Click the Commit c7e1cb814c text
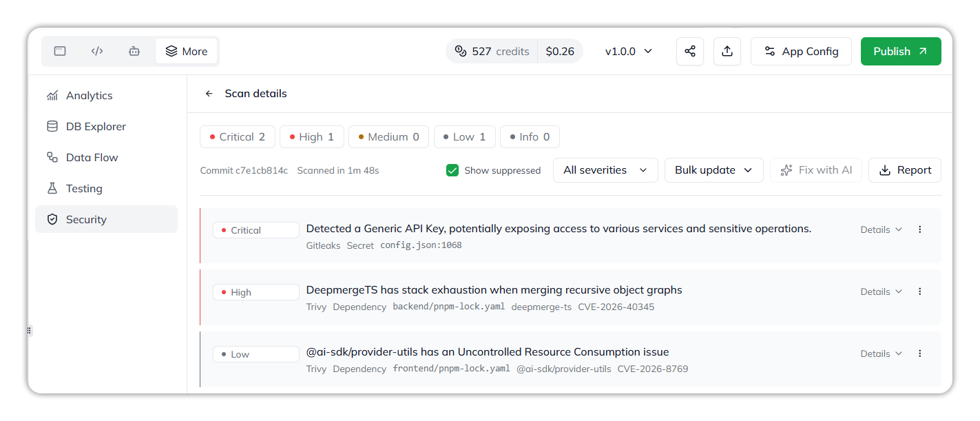The width and height of the screenshot is (980, 421). pos(244,170)
